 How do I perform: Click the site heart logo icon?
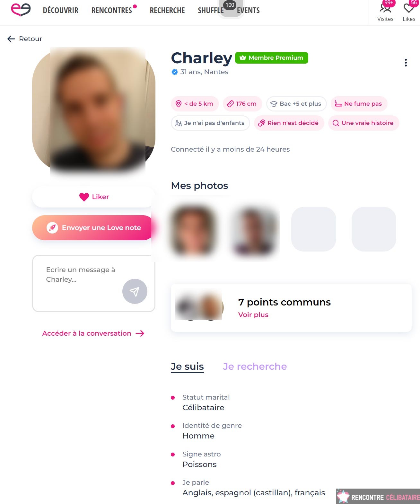click(x=21, y=10)
